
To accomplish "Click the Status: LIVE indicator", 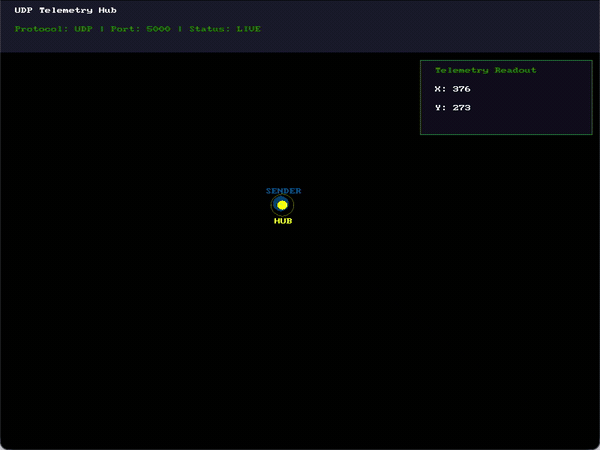I will [225, 29].
